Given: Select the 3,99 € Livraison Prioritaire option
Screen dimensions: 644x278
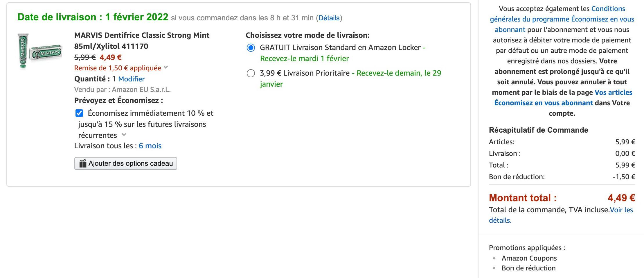Looking at the screenshot, I should coord(251,73).
